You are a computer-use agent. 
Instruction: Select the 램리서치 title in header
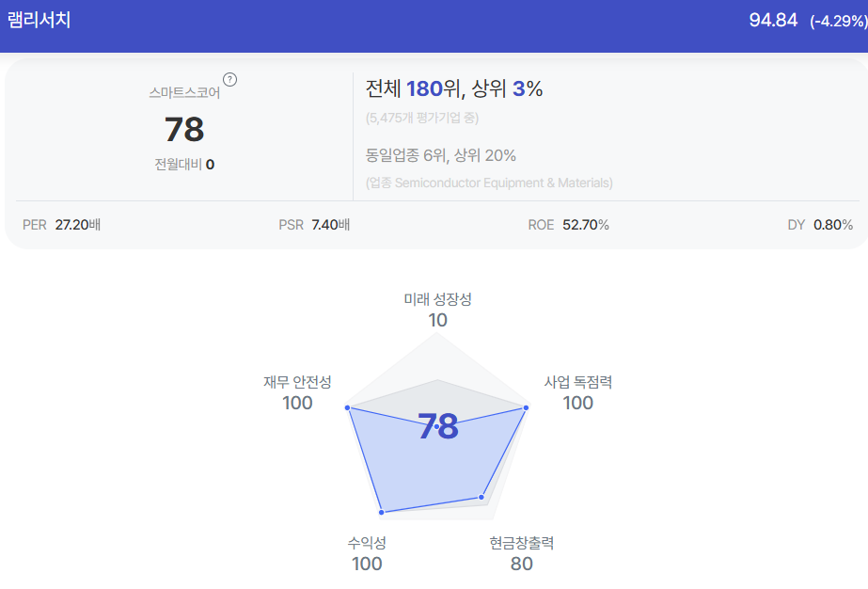pos(39,20)
